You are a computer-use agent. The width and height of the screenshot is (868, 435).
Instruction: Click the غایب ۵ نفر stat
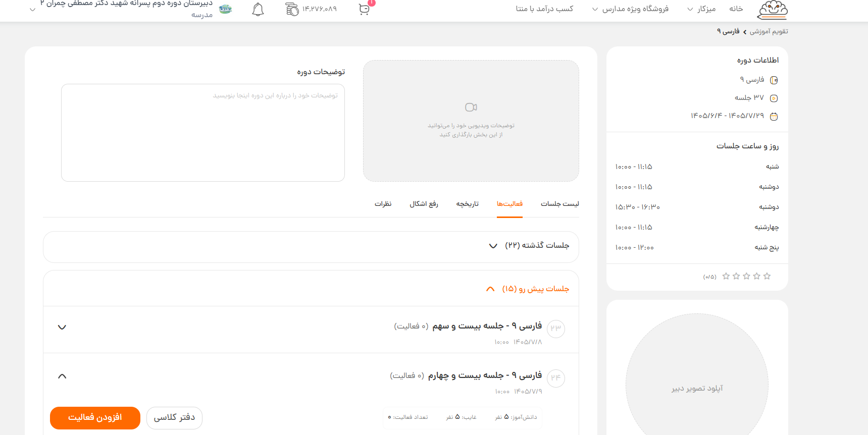click(x=461, y=417)
